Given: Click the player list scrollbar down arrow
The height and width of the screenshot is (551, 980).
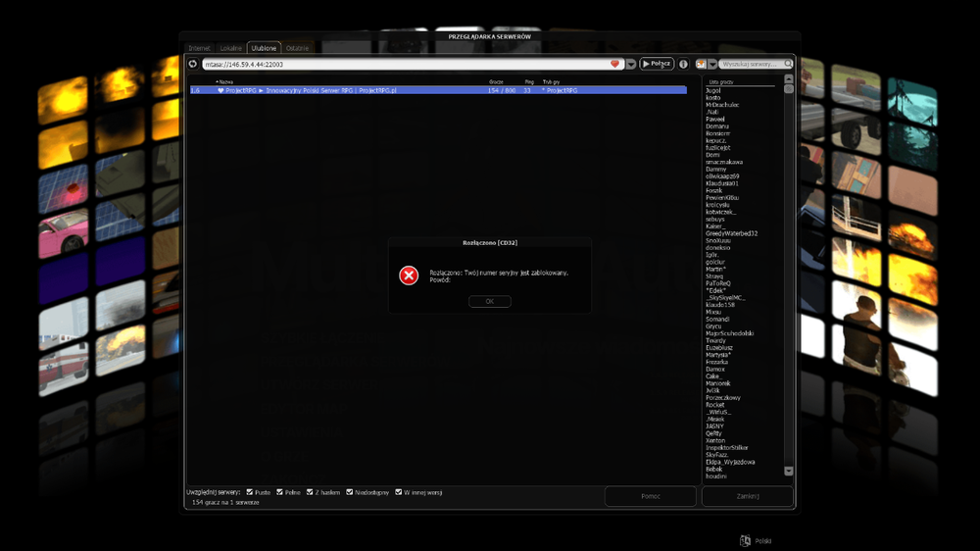Looking at the screenshot, I should point(789,471).
